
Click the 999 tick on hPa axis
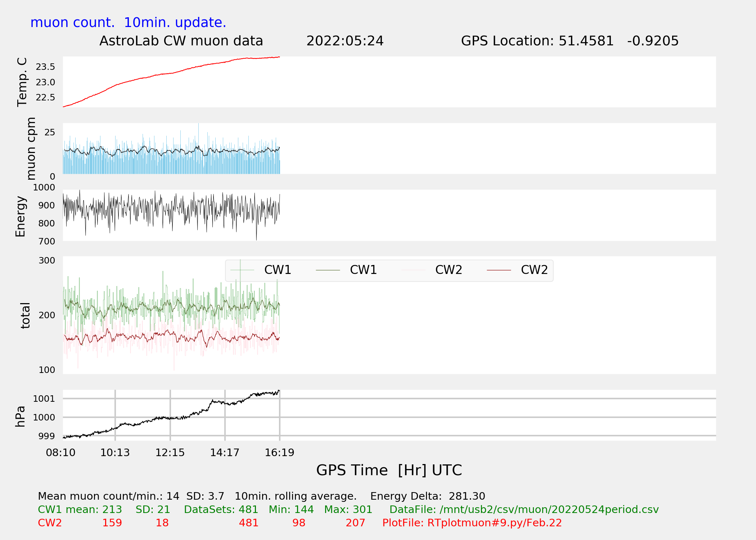pos(47,436)
